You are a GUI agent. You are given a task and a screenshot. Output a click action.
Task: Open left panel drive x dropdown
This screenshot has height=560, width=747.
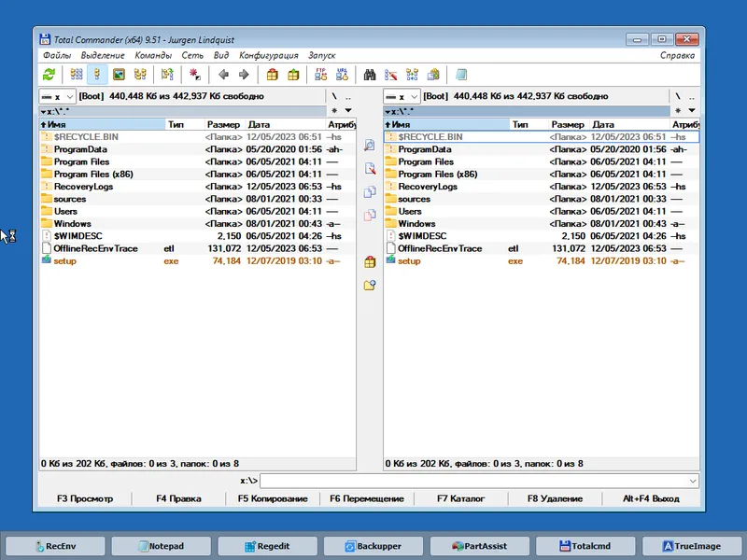[57, 97]
